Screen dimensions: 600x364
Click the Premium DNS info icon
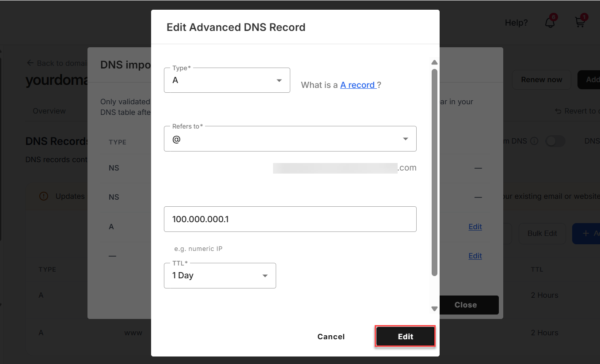(534, 141)
